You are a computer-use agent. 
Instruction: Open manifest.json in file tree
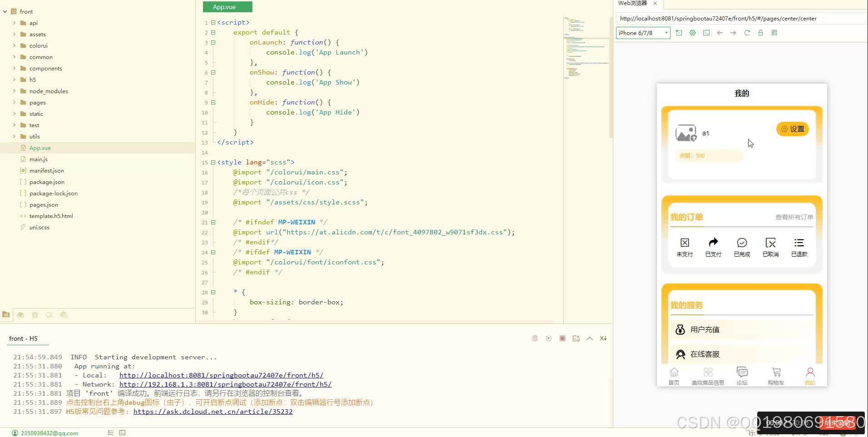pos(47,170)
